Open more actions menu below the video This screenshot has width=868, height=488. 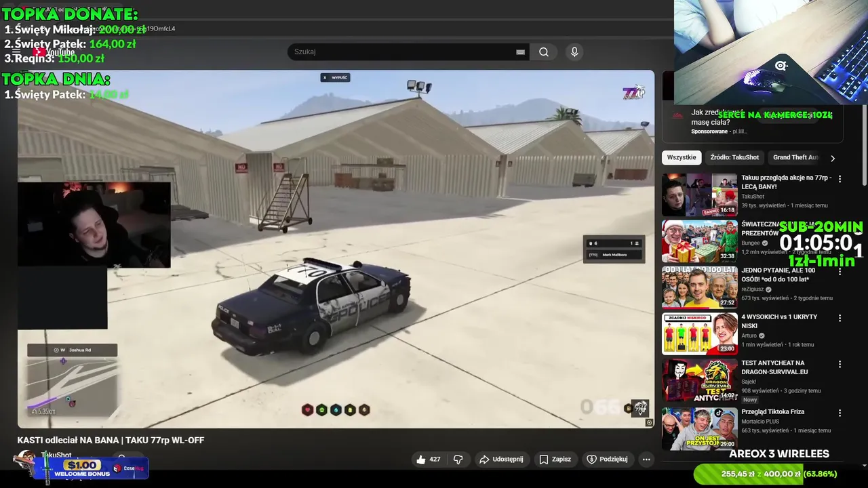point(646,459)
